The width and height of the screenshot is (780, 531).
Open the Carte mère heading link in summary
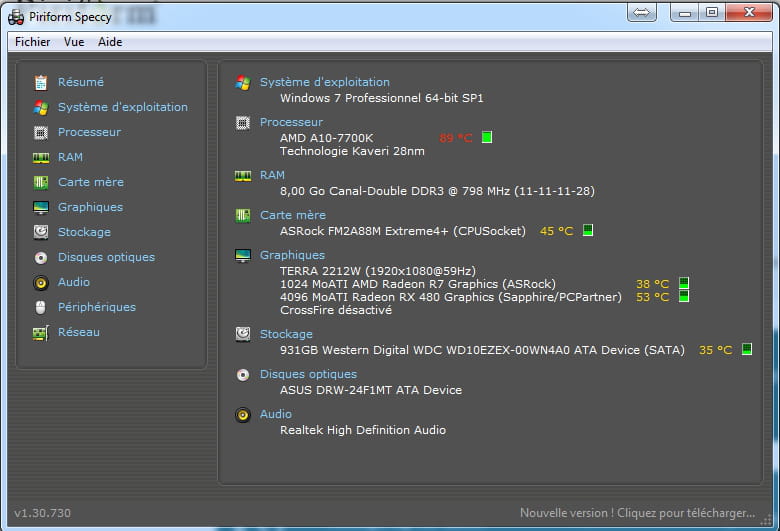tap(292, 215)
